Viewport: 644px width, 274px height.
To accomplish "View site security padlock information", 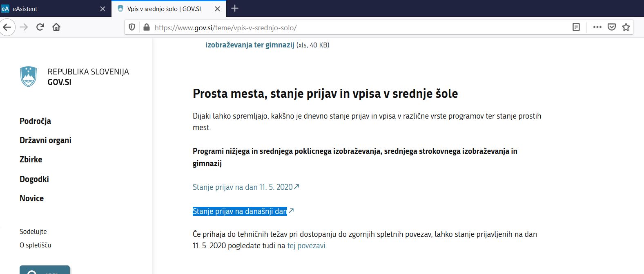I will click(x=146, y=27).
